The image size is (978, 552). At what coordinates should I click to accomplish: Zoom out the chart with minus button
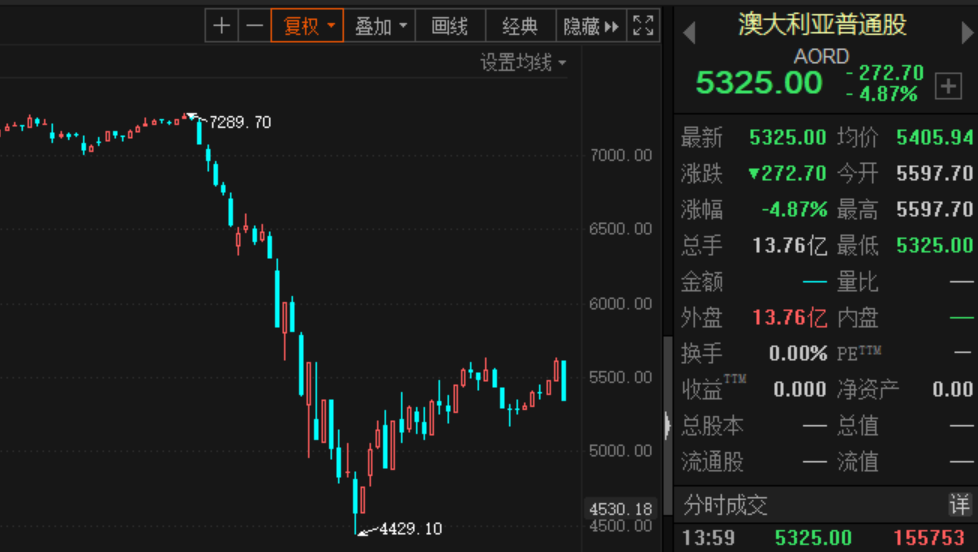pyautogui.click(x=254, y=26)
